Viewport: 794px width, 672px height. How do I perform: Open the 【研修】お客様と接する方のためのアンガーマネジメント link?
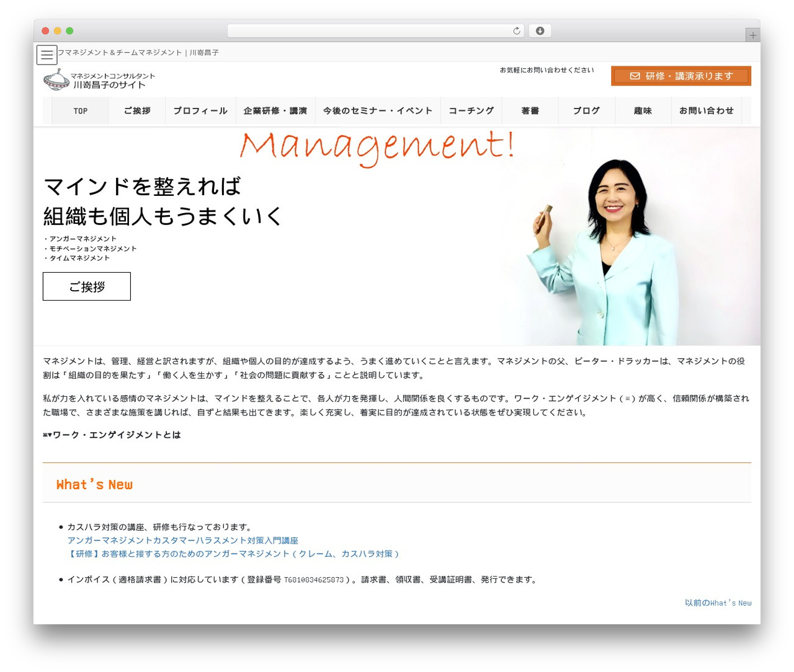point(233,554)
